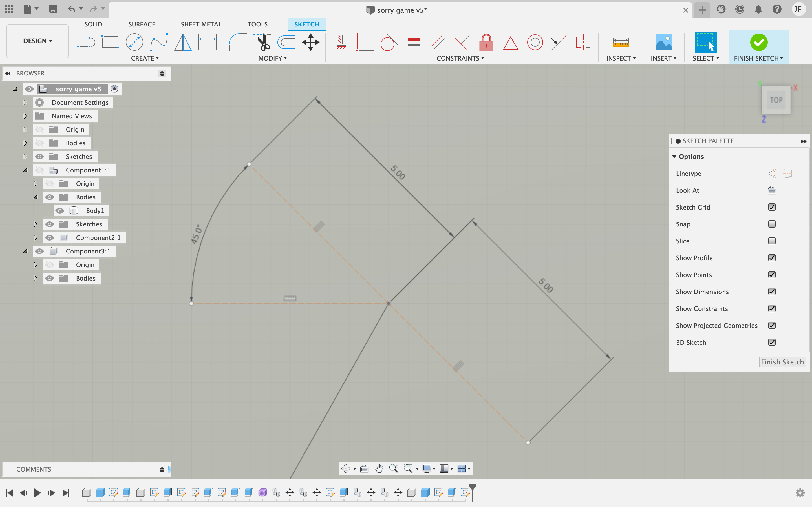Switch to the SURFACE ribbon tab

click(x=142, y=24)
